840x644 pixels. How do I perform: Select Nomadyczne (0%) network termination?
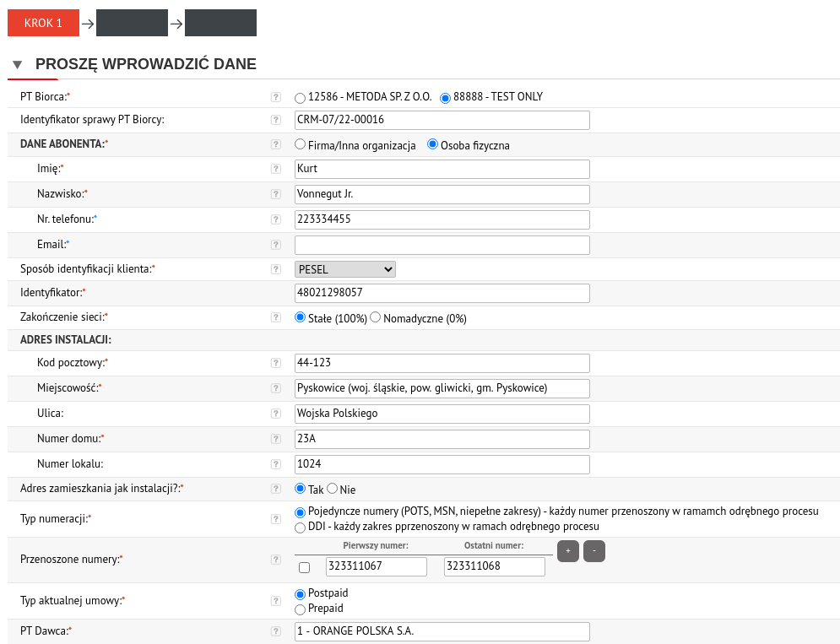click(375, 317)
